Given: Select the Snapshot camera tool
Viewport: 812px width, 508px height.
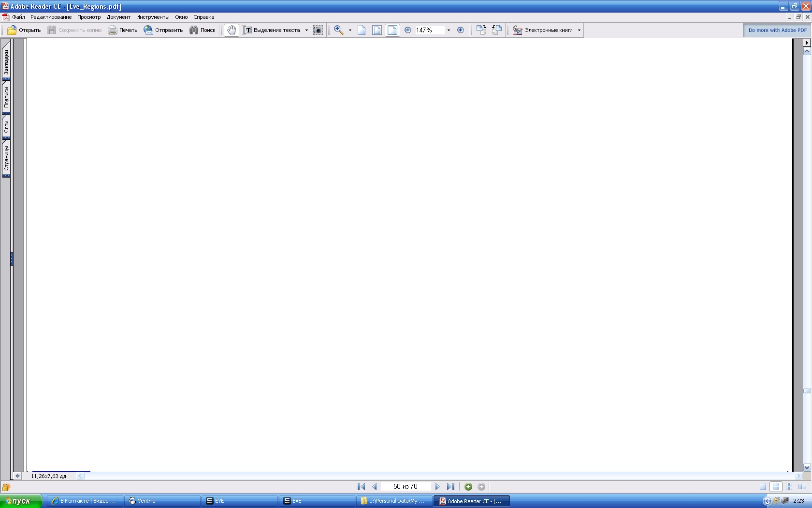Looking at the screenshot, I should pyautogui.click(x=318, y=30).
